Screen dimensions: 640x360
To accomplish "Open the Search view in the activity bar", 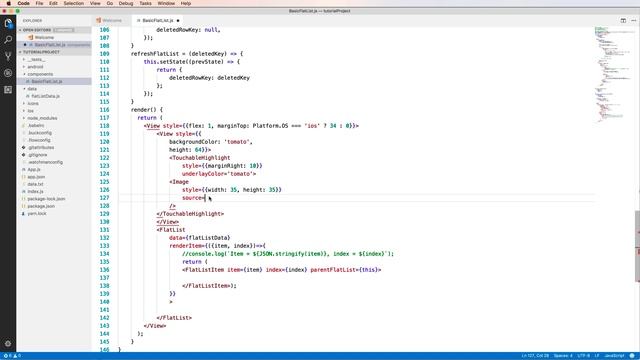I will (8, 40).
